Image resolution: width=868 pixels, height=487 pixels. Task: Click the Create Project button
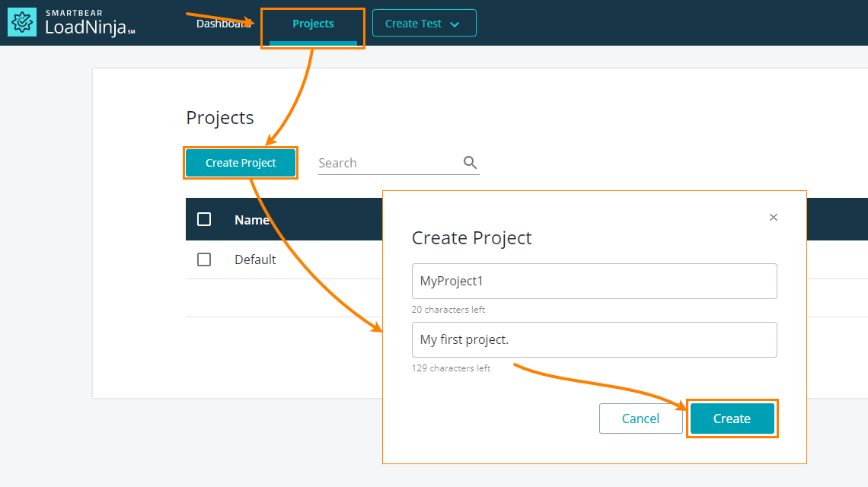pos(241,163)
